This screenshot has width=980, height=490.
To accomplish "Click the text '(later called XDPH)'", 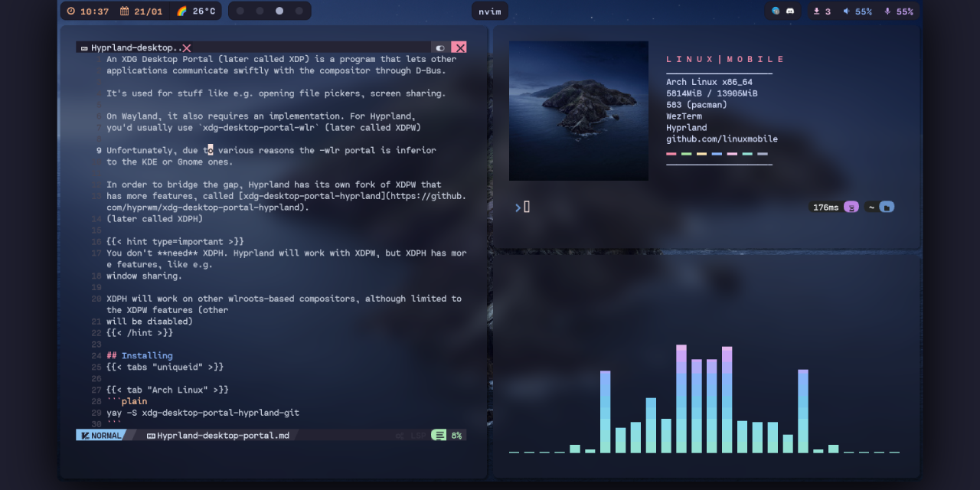I will [x=155, y=218].
